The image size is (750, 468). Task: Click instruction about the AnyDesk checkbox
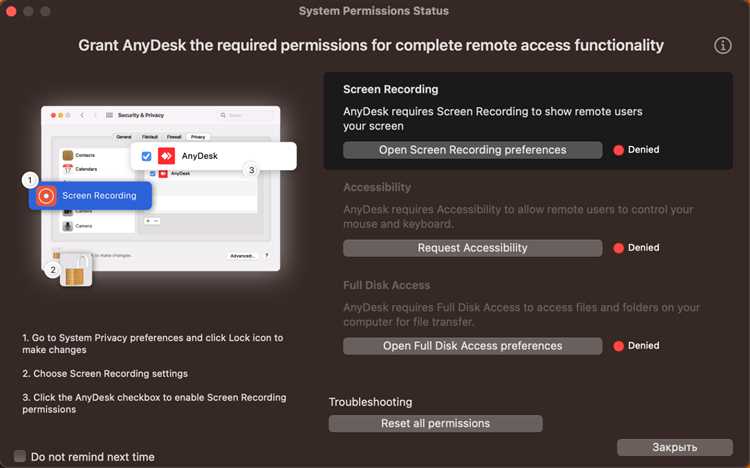[x=154, y=403]
